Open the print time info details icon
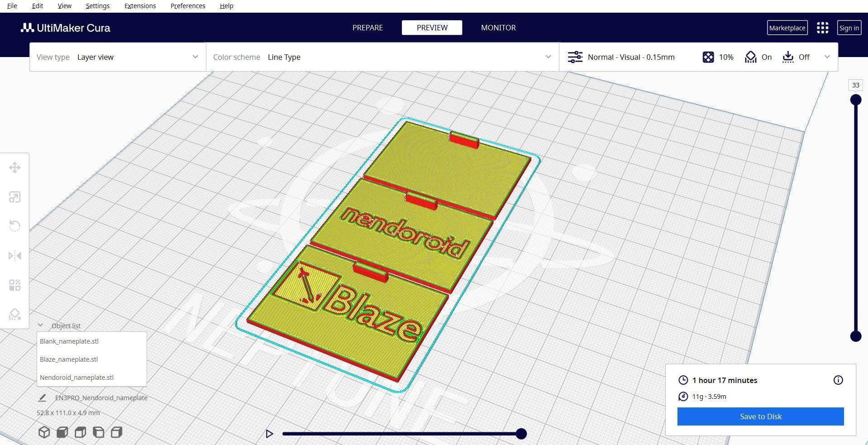 [838, 380]
